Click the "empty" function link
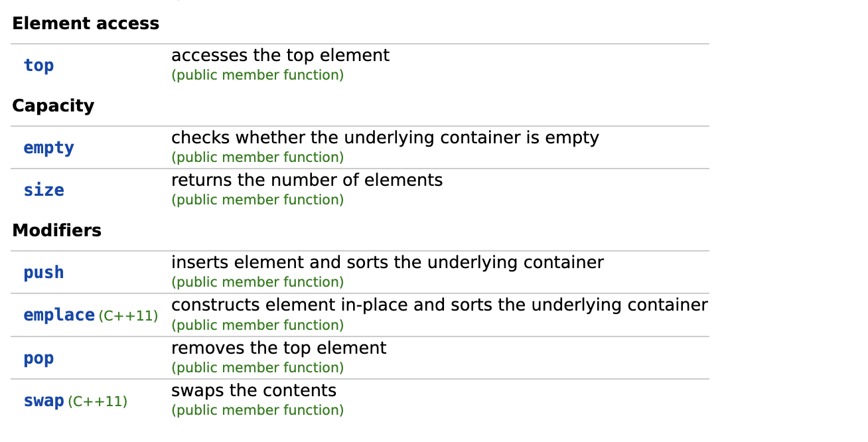 [48, 147]
